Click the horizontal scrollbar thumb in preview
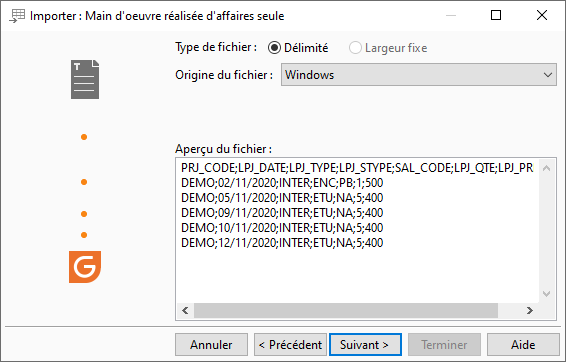566x362 pixels. pos(346,310)
